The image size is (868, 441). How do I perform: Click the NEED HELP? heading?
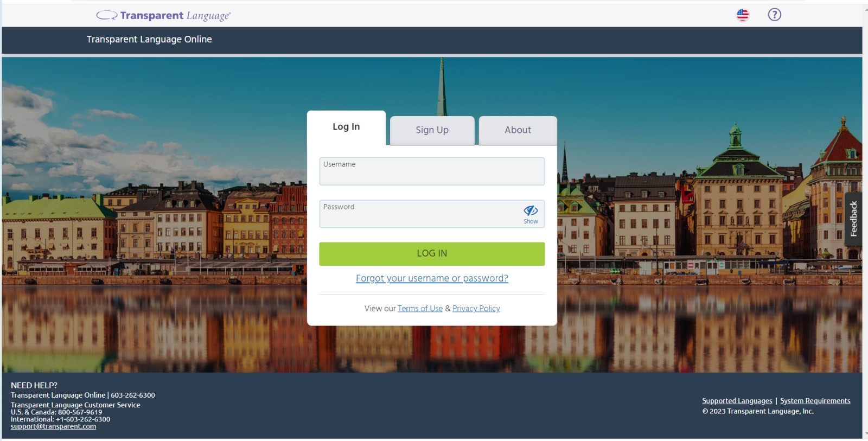point(34,386)
